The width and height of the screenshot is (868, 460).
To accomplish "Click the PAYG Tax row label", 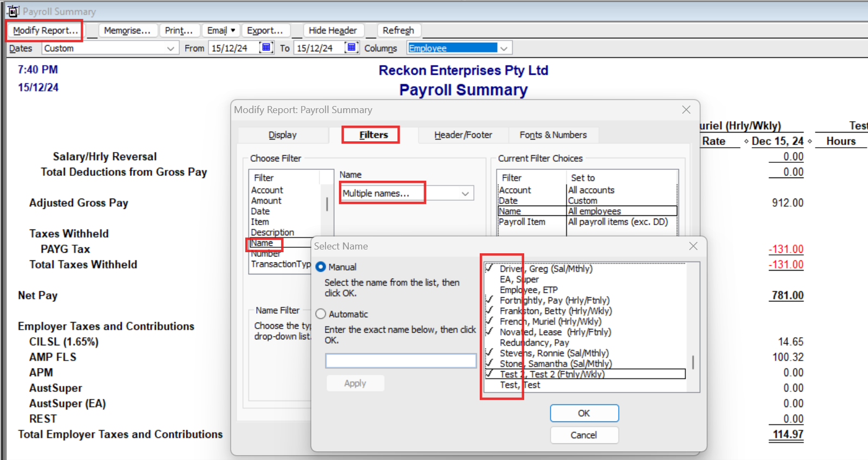I will [65, 249].
